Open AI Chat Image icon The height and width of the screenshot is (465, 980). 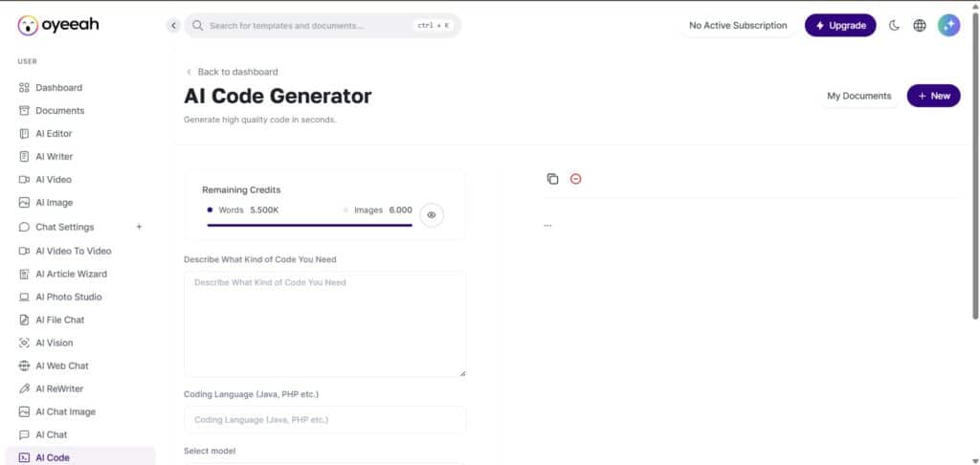(x=24, y=411)
